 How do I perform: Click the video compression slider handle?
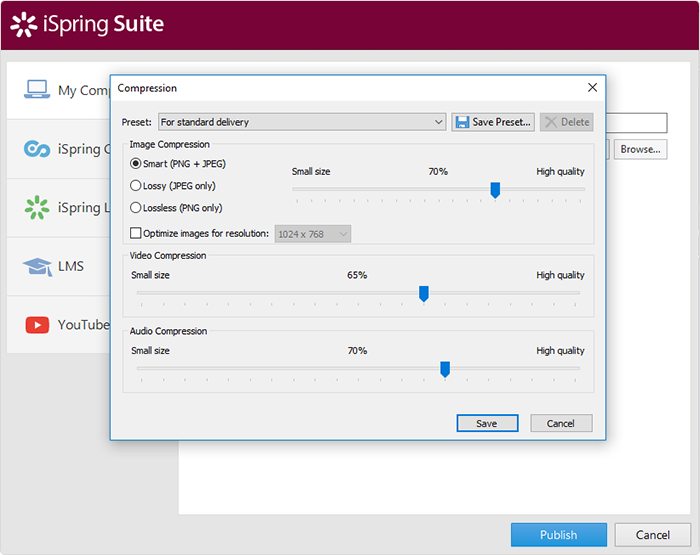click(424, 293)
